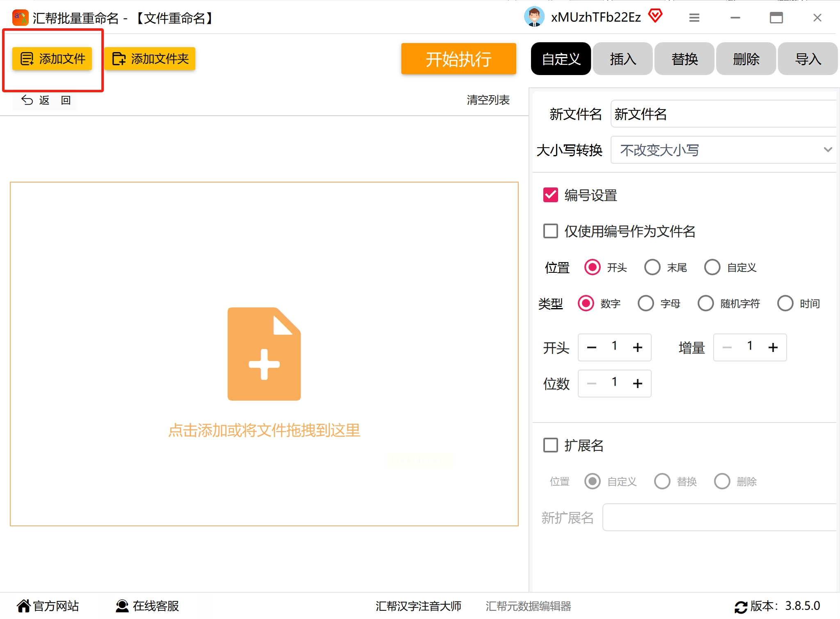Click the Add File icon button
840x619 pixels.
click(x=52, y=59)
